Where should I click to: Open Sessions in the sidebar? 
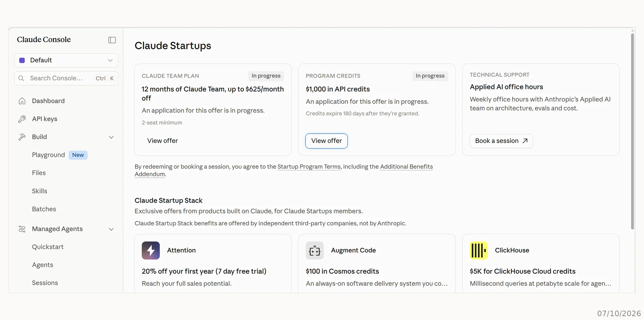pos(45,283)
